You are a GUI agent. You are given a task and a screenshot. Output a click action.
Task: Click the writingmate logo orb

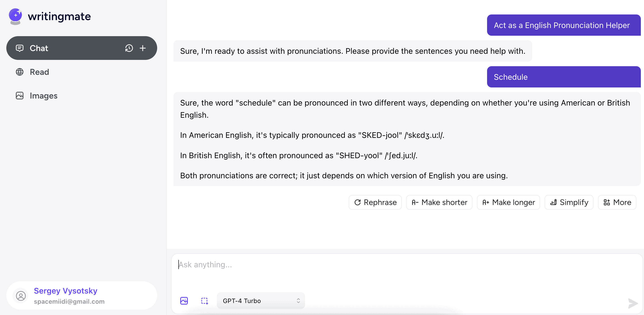point(16,16)
